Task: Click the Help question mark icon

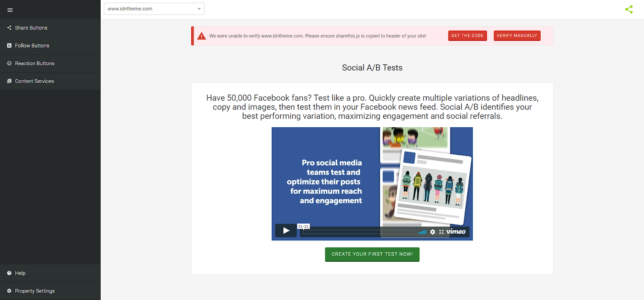Action: click(x=9, y=273)
